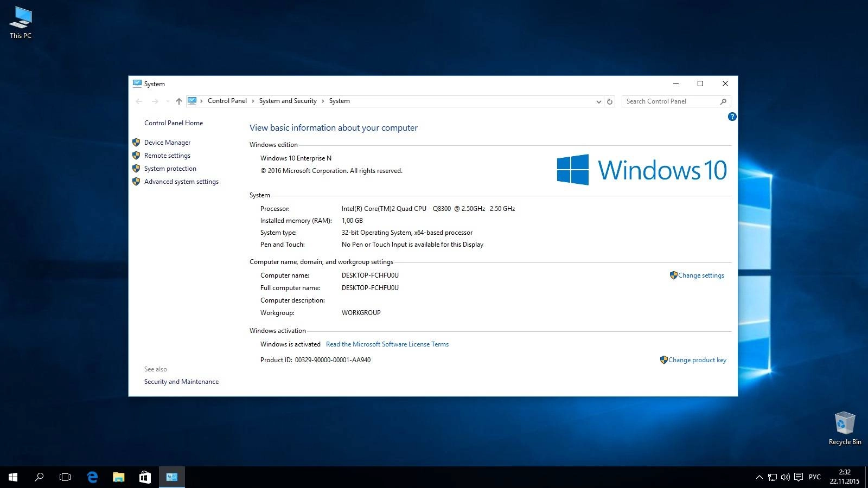Click the shield icon beside Device Manager
The image size is (868, 488).
[136, 142]
